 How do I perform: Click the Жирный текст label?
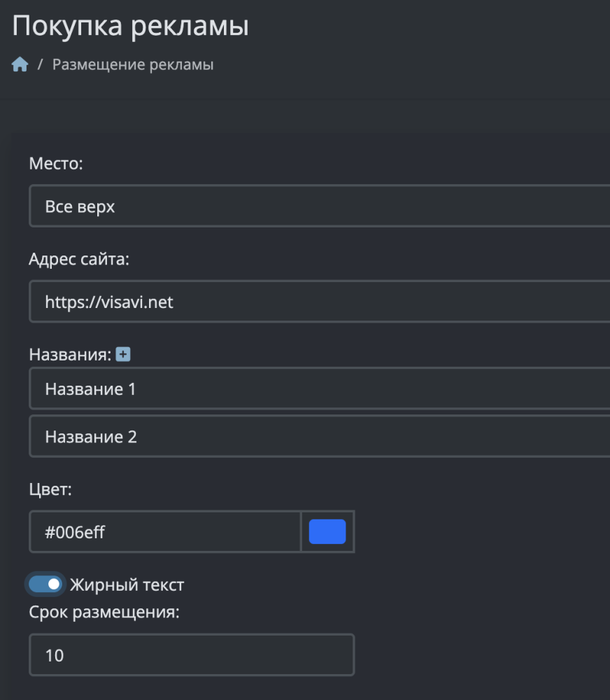(127, 584)
